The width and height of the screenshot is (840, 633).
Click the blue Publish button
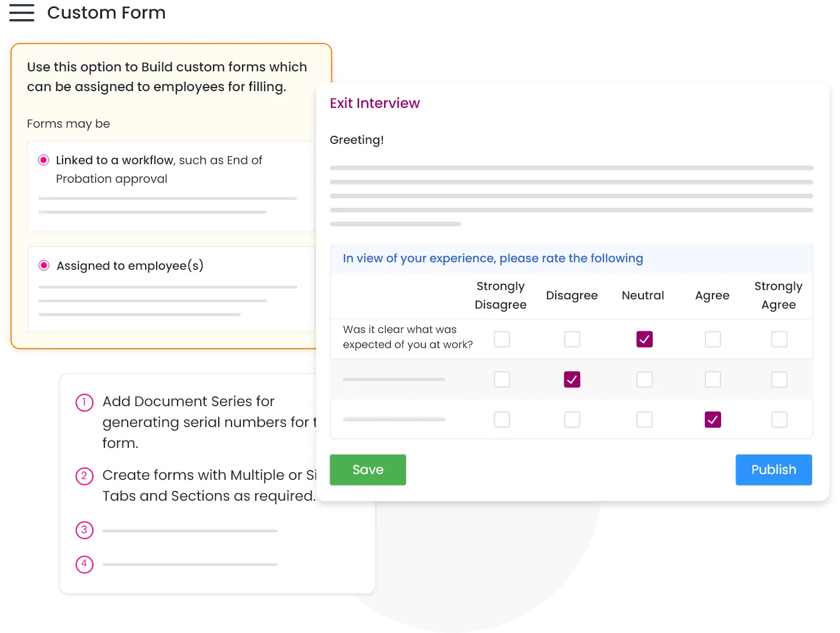click(773, 469)
